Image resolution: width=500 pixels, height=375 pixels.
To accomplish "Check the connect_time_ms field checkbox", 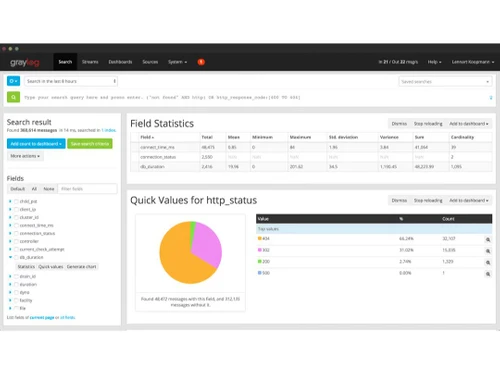I will coord(16,225).
